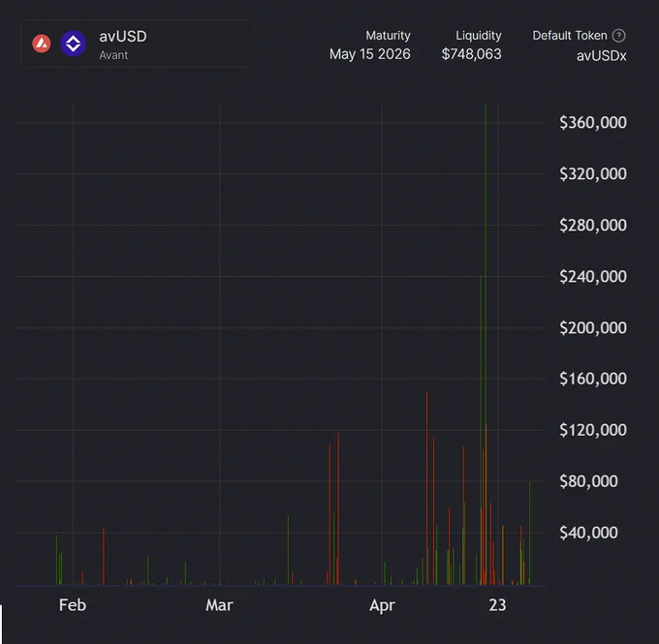Click the Maturity label

(x=388, y=36)
